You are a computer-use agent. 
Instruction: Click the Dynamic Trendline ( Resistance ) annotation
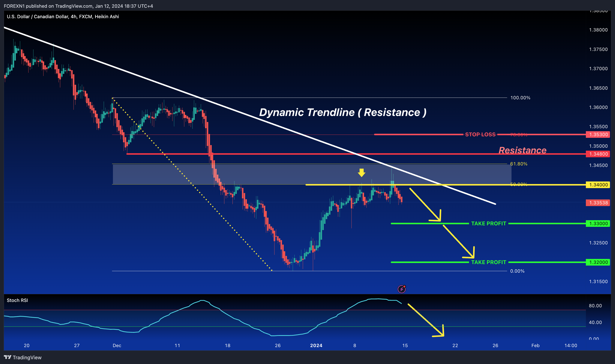click(x=343, y=112)
